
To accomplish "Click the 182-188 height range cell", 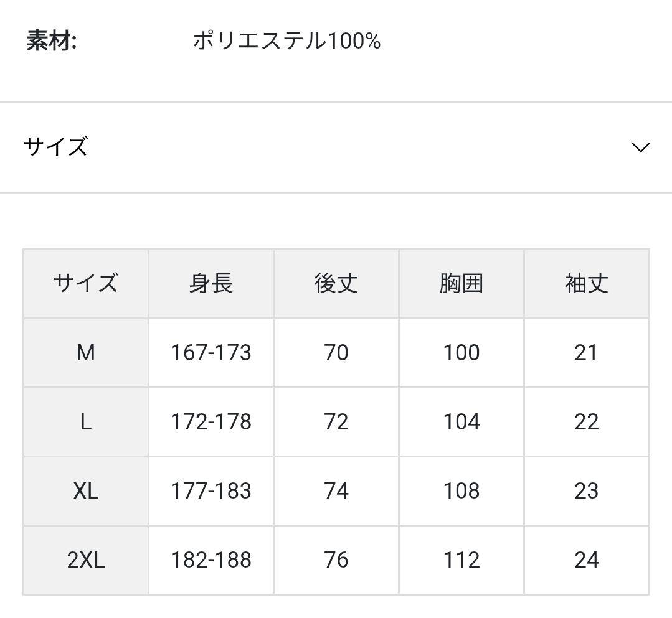I will click(211, 559).
